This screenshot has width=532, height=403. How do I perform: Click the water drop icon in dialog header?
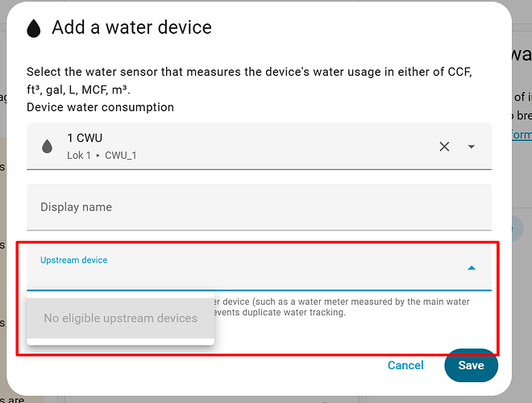point(34,29)
